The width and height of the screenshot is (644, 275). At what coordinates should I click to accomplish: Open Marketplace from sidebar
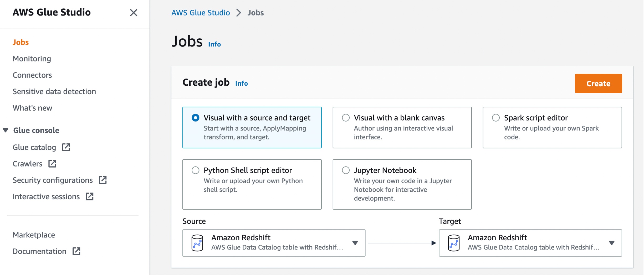click(x=34, y=235)
